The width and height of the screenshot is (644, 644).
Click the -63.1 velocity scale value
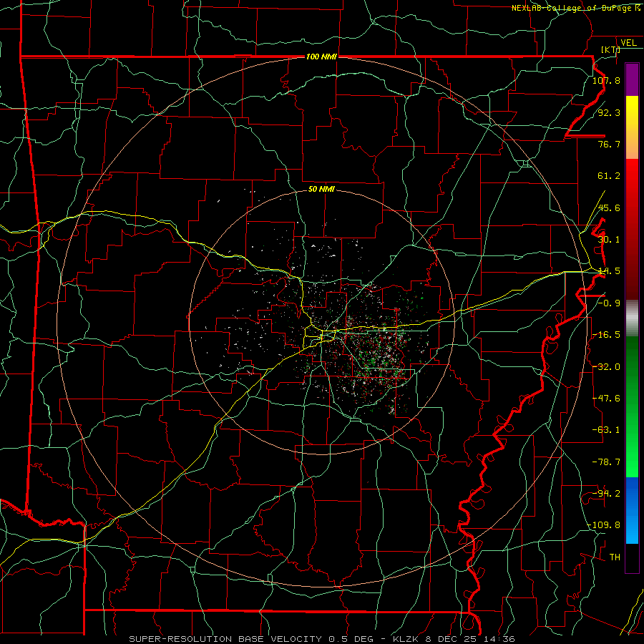click(x=606, y=430)
